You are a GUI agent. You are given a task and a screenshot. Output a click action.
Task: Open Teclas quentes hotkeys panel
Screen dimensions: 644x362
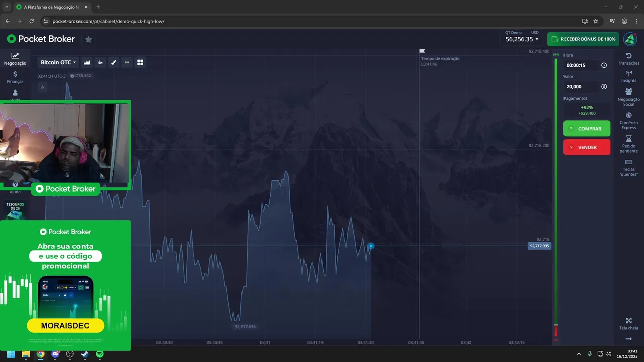coord(628,168)
